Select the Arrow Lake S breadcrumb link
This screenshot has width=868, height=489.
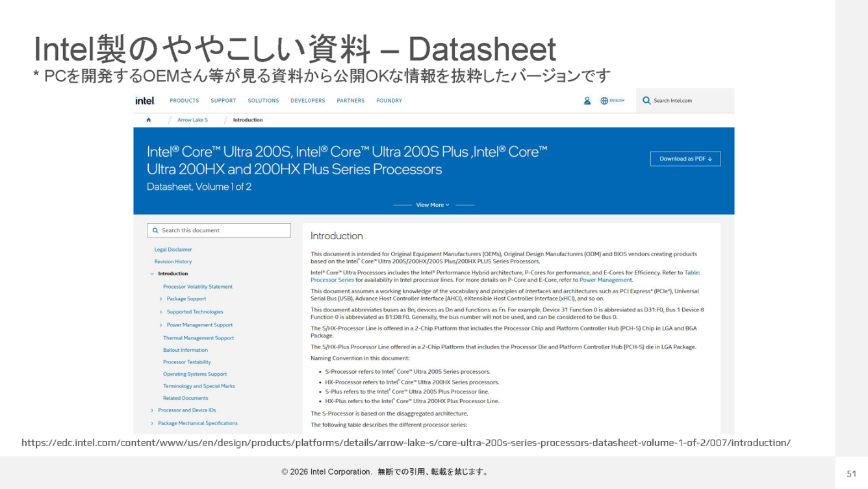193,120
